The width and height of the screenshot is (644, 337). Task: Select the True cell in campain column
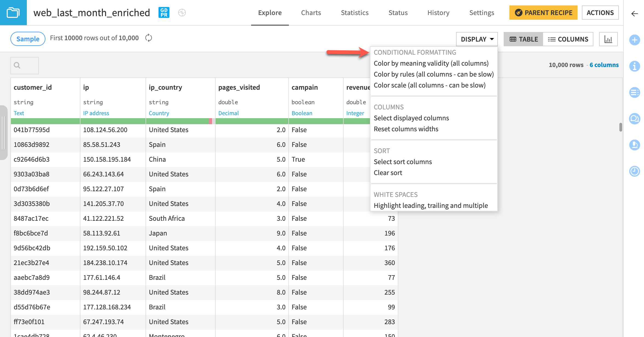(x=316, y=159)
